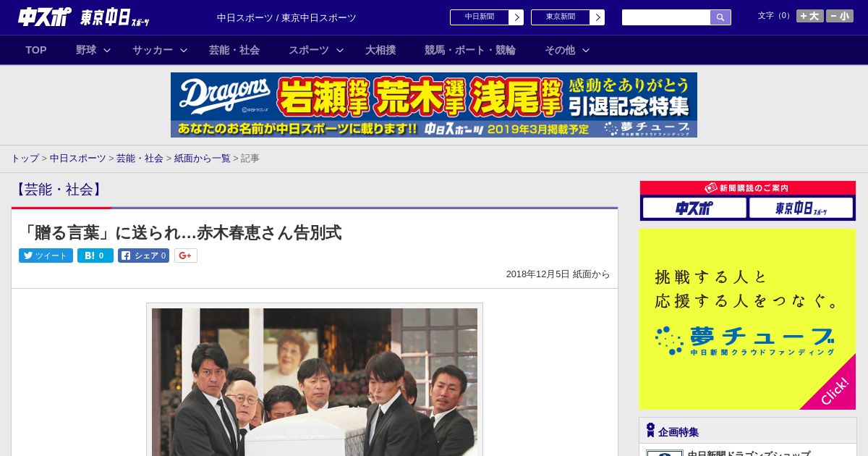868x456 pixels.
Task: Open 大相撲 navigation item
Action: click(x=380, y=50)
